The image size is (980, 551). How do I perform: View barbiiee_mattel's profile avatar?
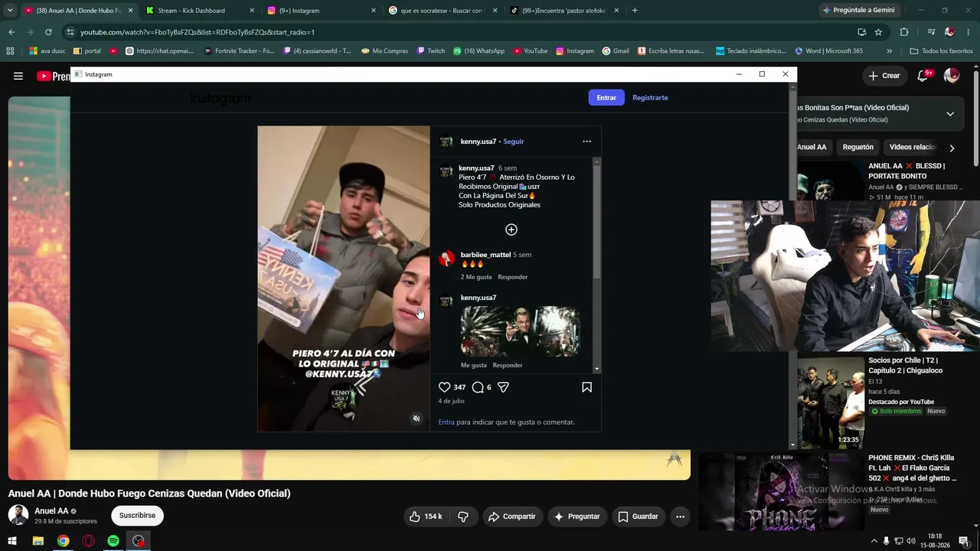coord(446,259)
